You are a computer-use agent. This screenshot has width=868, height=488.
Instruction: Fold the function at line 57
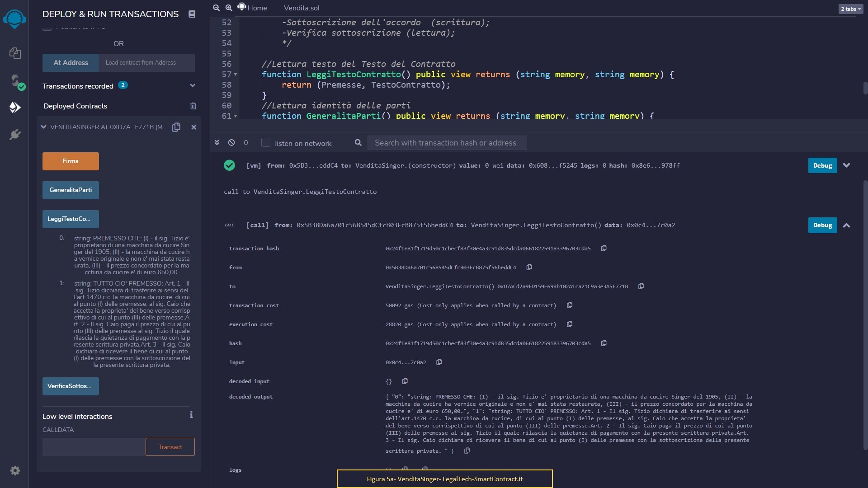point(236,75)
